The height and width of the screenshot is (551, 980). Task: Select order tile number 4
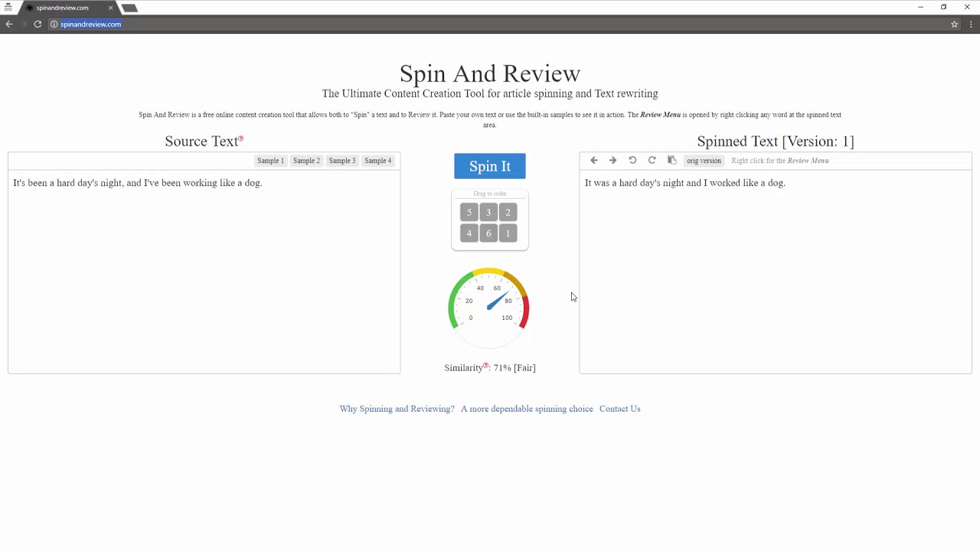[x=469, y=233]
